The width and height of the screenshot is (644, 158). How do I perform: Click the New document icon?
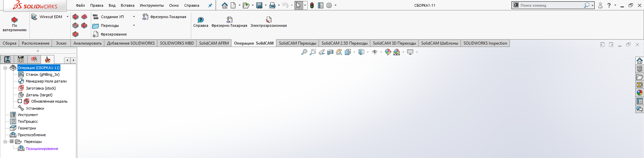[233, 5]
